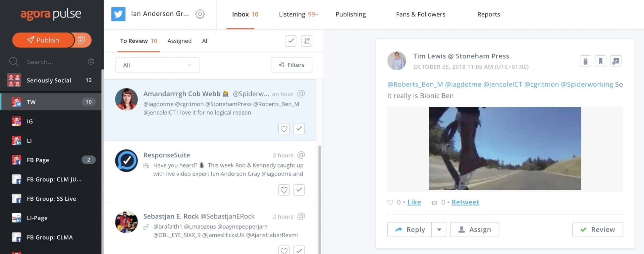Click the retweet arrows icon beside the retweet count
The image size is (644, 254).
coord(434,202)
